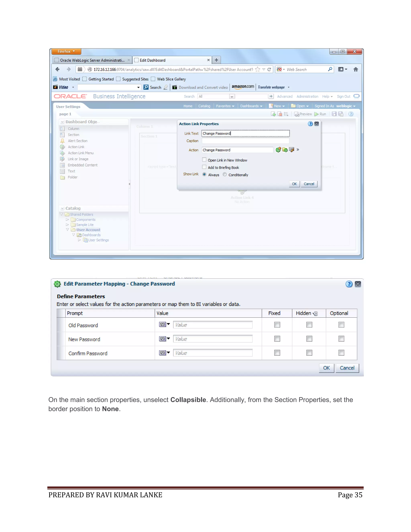Check Hidden for Old Password
The height and width of the screenshot is (532, 411).
point(309,325)
